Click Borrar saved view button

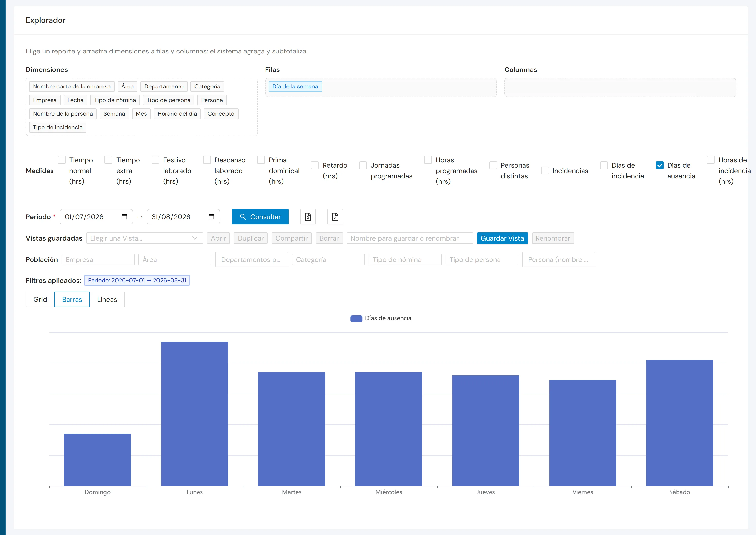click(x=329, y=238)
